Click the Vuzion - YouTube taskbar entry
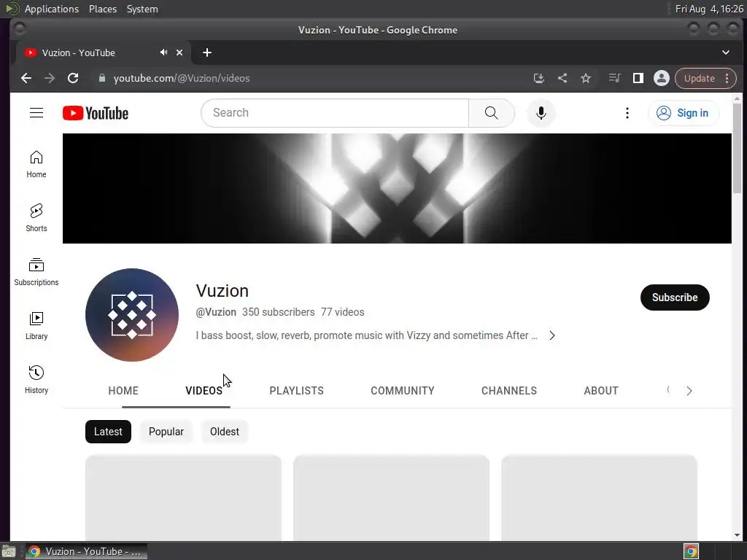747x560 pixels. [x=86, y=551]
